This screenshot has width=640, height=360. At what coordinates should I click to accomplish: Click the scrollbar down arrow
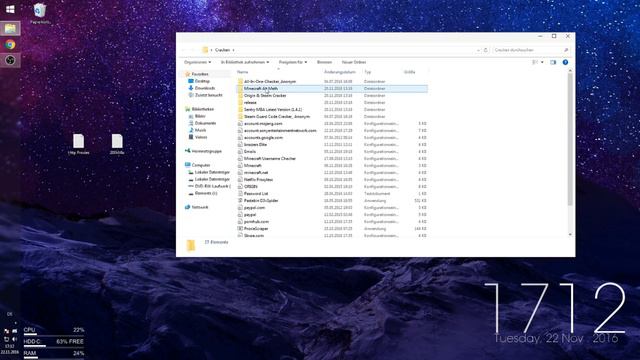click(x=570, y=235)
